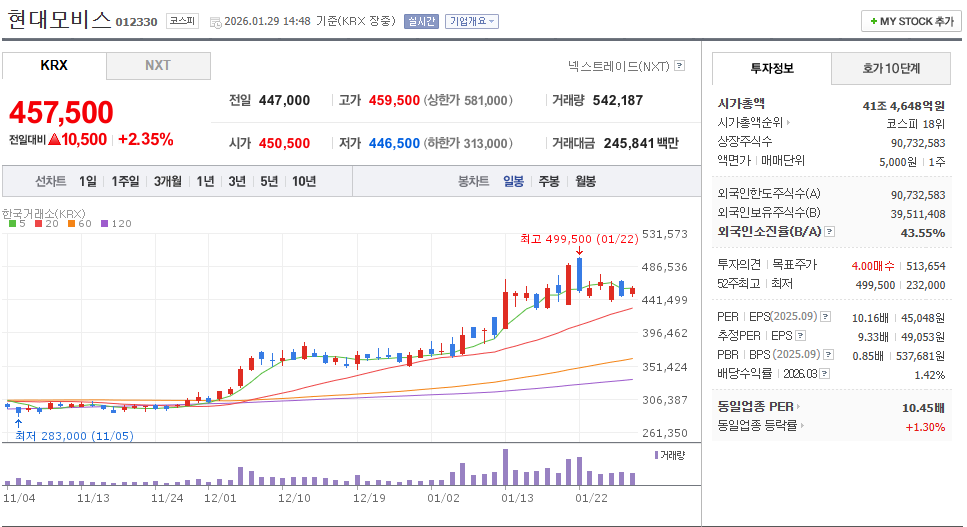Select the 1일 line chart period
Viewport: 967px width, 527px height.
pos(88,181)
